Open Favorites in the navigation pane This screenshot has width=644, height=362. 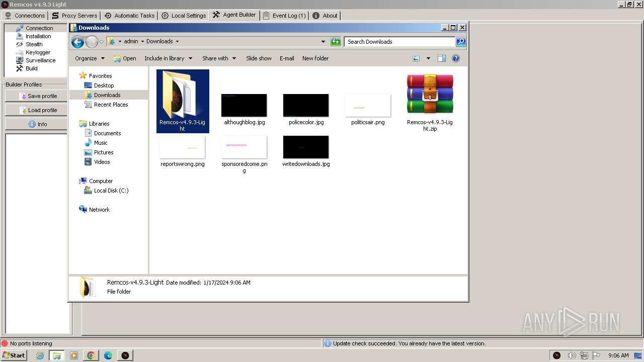[100, 76]
